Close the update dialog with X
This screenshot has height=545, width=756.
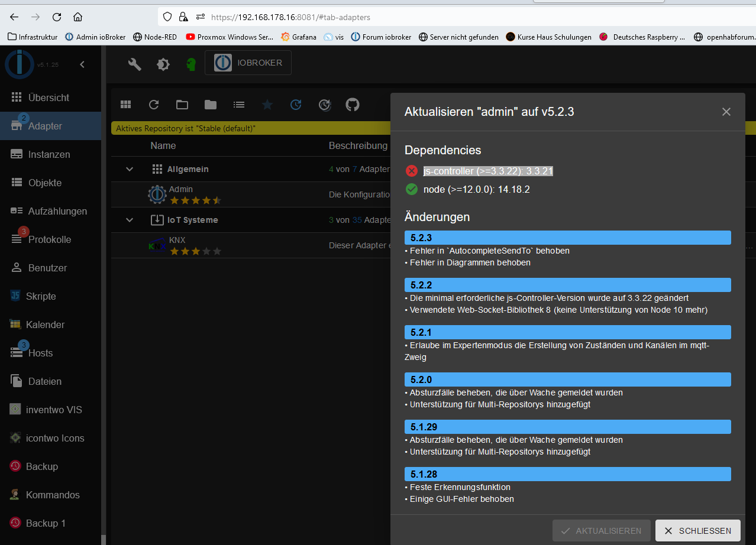click(x=726, y=112)
